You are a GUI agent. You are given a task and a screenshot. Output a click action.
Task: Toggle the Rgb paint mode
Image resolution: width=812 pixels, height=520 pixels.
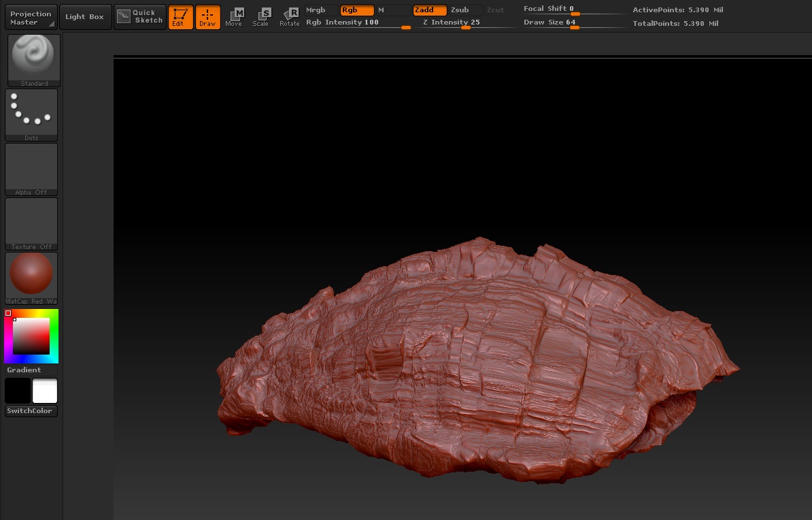tap(356, 10)
